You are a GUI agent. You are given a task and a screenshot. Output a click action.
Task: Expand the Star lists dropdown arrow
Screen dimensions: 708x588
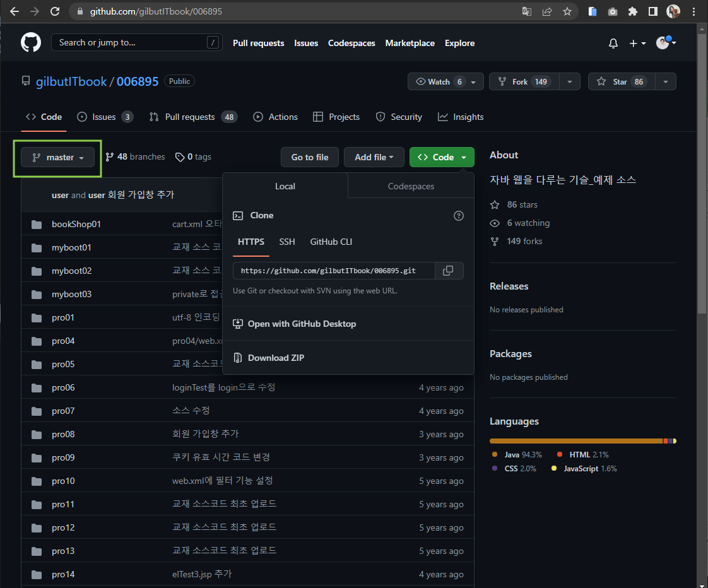click(666, 82)
